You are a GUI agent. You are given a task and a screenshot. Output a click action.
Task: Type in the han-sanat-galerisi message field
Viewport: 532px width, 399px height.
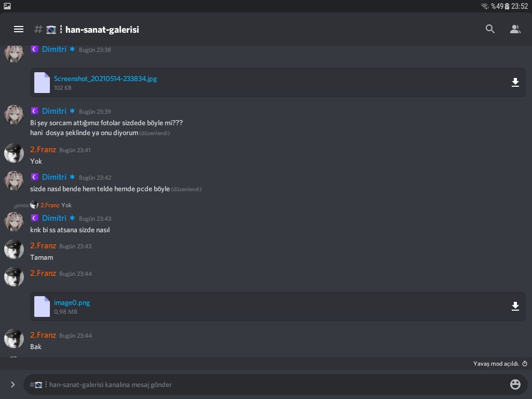(260, 384)
